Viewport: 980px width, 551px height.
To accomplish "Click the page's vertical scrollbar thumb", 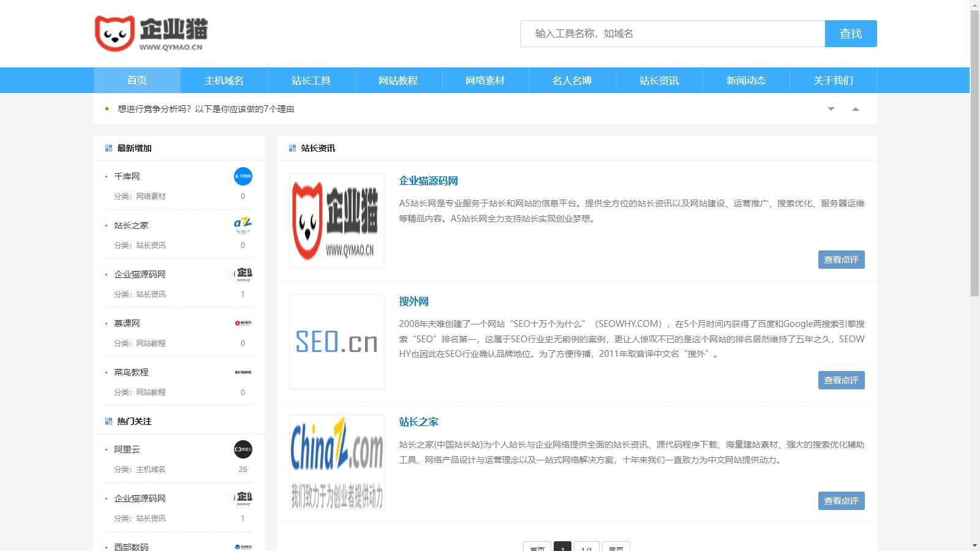I will tap(974, 153).
